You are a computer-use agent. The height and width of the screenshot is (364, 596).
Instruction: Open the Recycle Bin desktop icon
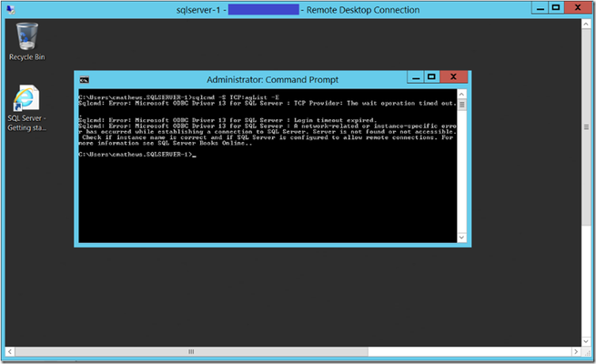tap(26, 41)
